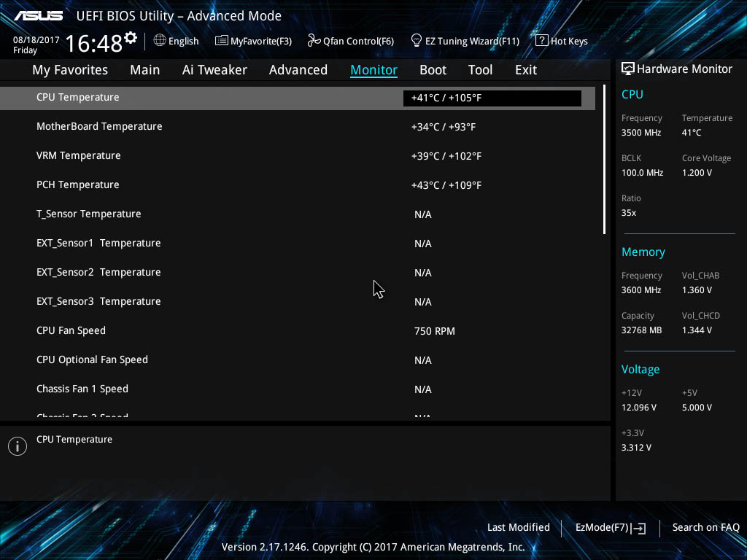Click Last Modified button
Image resolution: width=747 pixels, height=560 pixels.
click(x=519, y=528)
